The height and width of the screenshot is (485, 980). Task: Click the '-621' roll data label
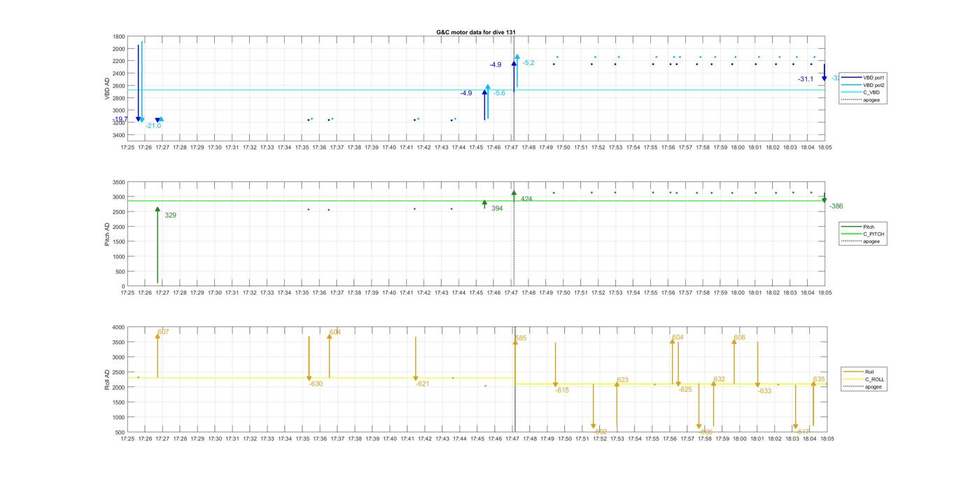point(422,384)
